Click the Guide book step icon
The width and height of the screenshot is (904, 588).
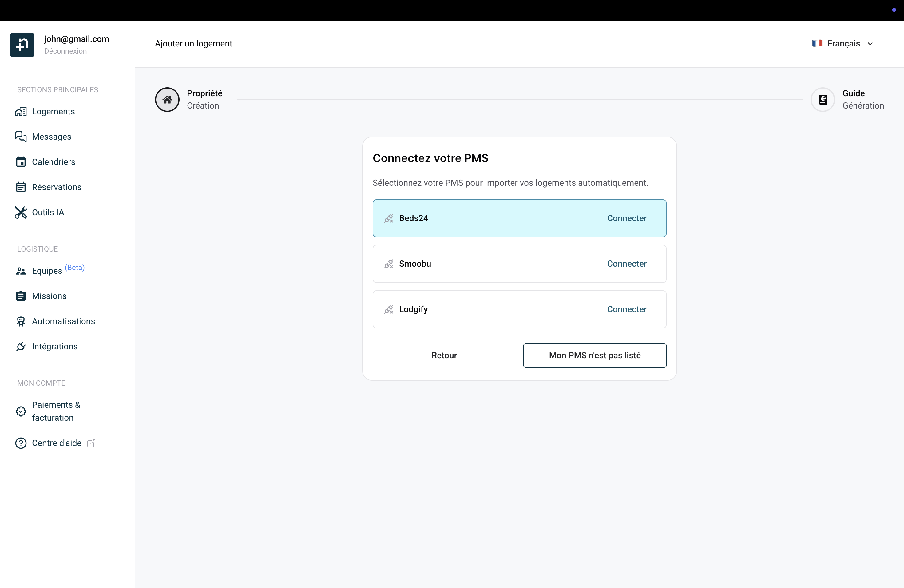pos(823,100)
